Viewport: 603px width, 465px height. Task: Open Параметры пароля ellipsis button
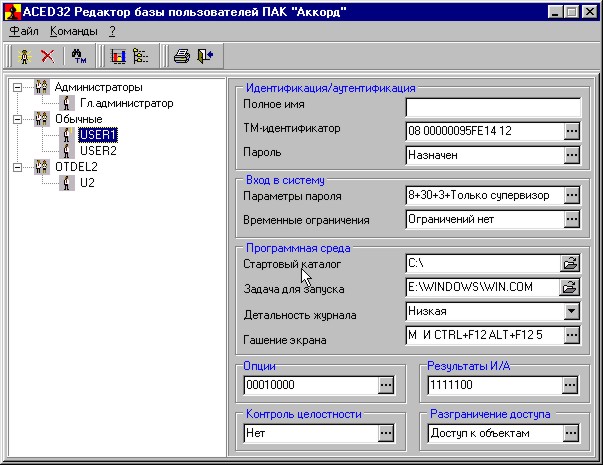pos(571,195)
